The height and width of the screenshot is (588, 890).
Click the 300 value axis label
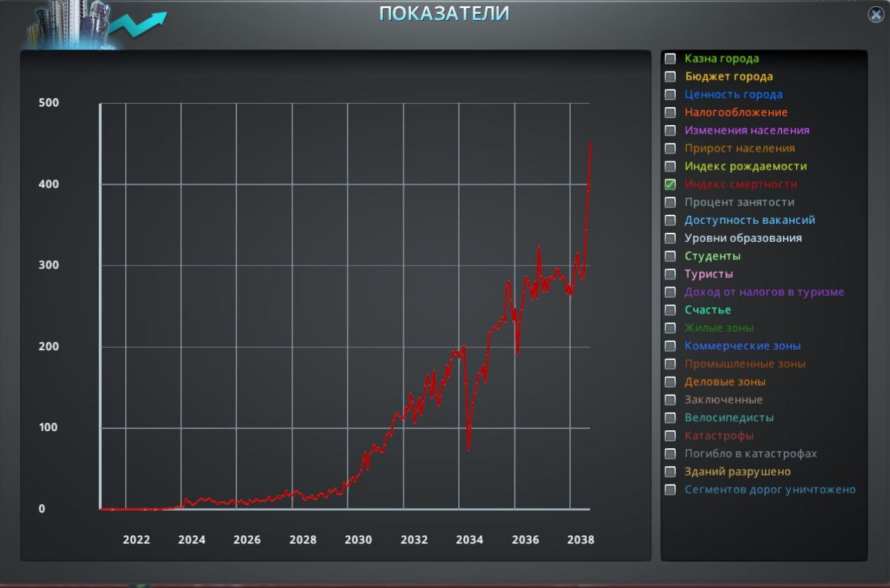(49, 266)
